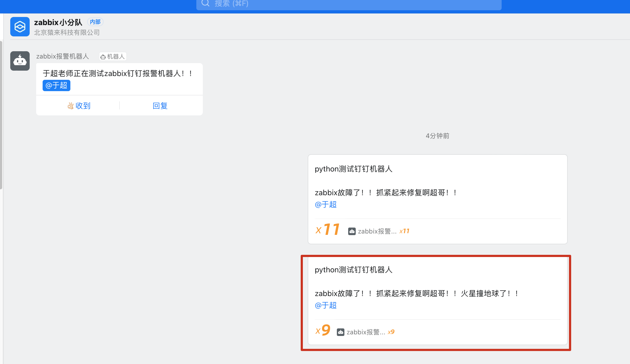
Task: Click the large x9 repeat count
Action: pos(323,330)
